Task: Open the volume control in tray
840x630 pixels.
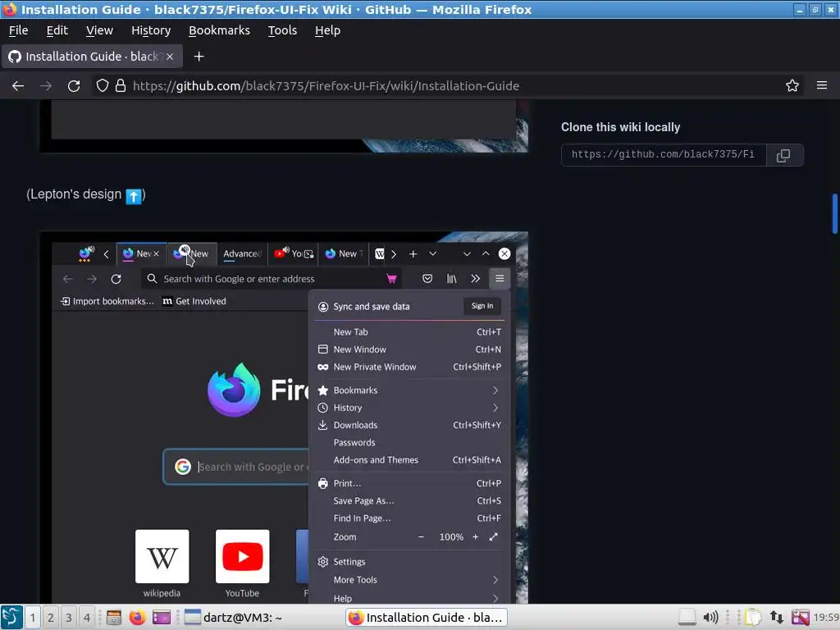Action: pyautogui.click(x=710, y=617)
